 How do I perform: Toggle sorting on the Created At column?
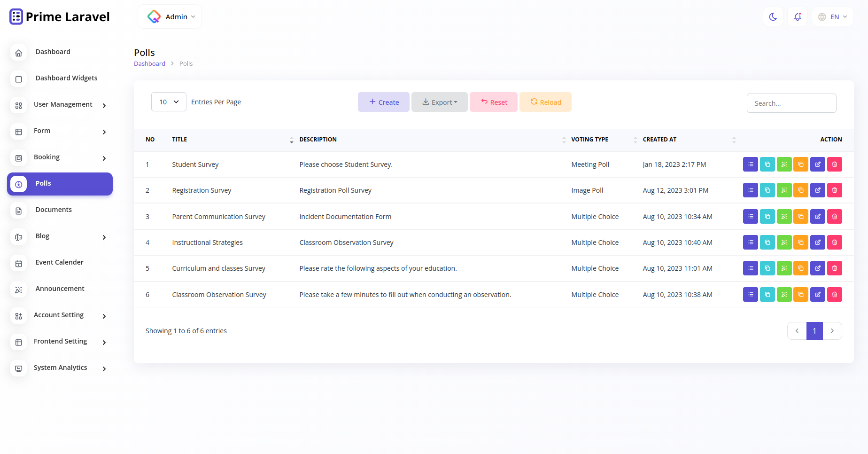734,140
